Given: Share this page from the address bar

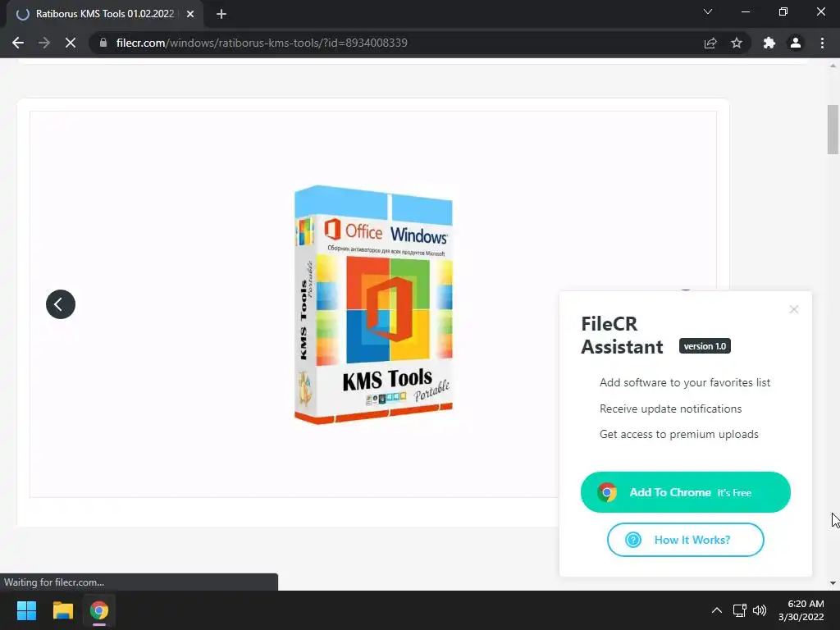Looking at the screenshot, I should [710, 43].
